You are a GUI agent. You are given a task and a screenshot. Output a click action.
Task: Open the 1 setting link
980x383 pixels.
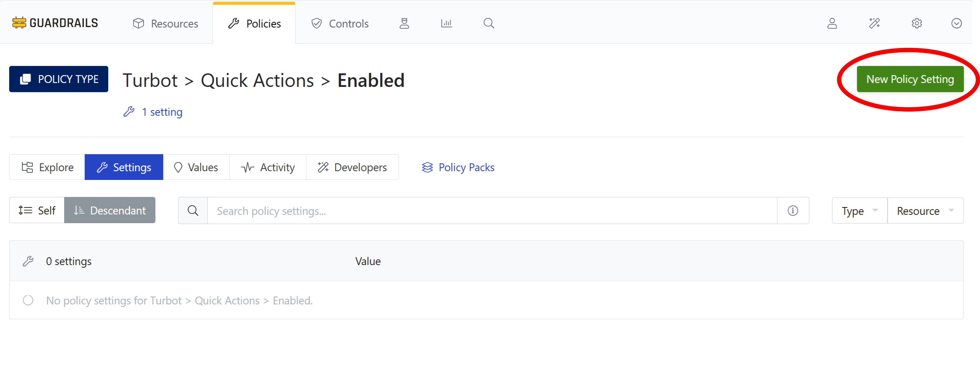[162, 112]
